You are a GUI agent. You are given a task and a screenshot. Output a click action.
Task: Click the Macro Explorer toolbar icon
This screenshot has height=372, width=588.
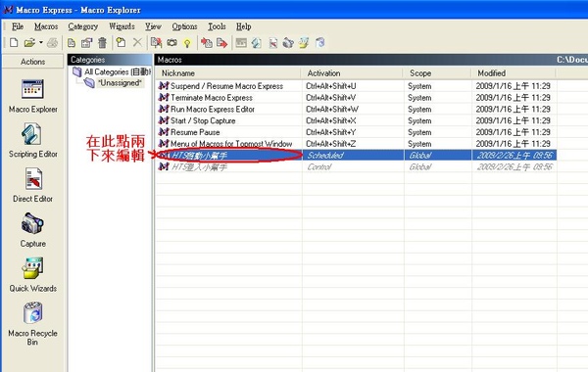[241, 43]
